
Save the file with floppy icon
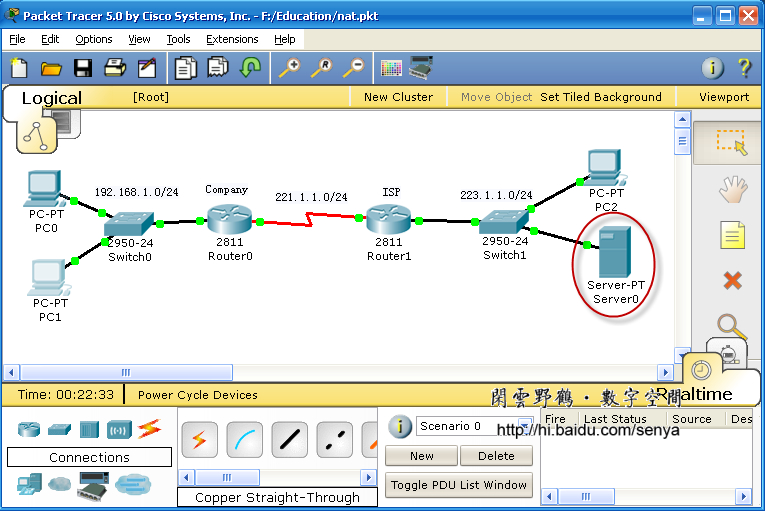point(83,68)
